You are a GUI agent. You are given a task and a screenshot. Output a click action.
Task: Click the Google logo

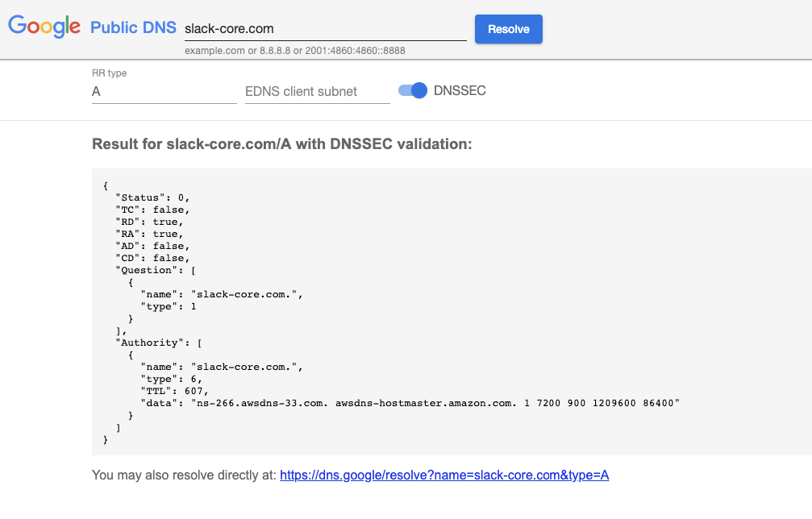click(44, 27)
